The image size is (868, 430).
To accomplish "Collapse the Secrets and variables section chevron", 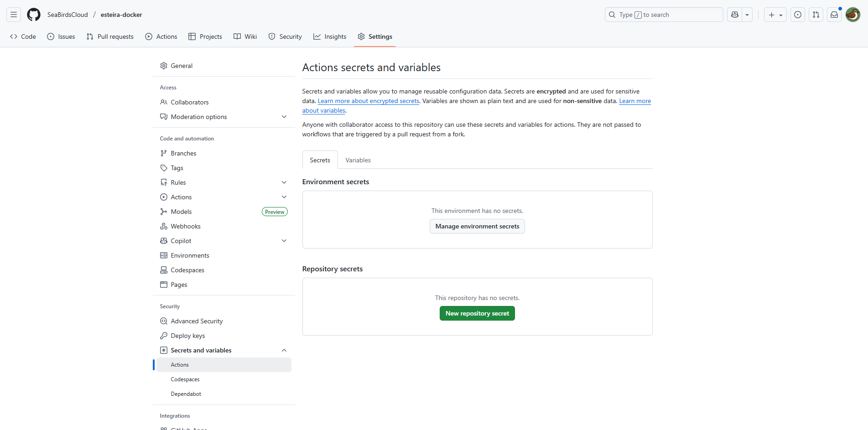I will pos(284,350).
